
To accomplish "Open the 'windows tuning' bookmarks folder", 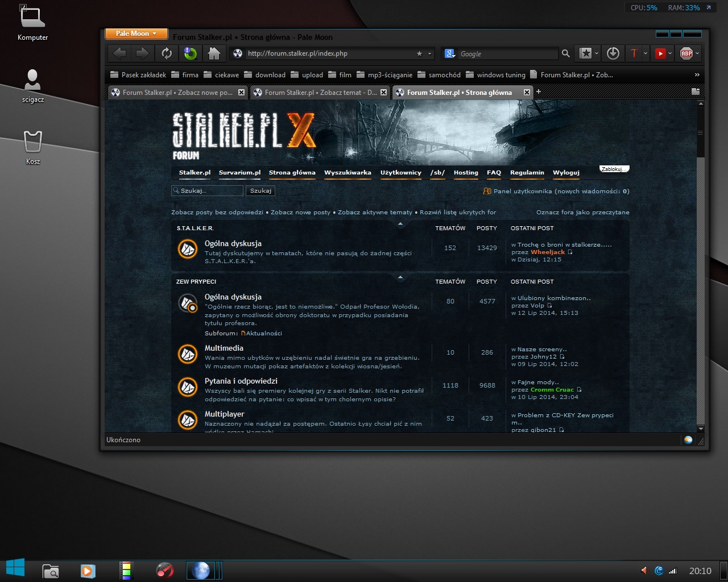I will (x=495, y=74).
